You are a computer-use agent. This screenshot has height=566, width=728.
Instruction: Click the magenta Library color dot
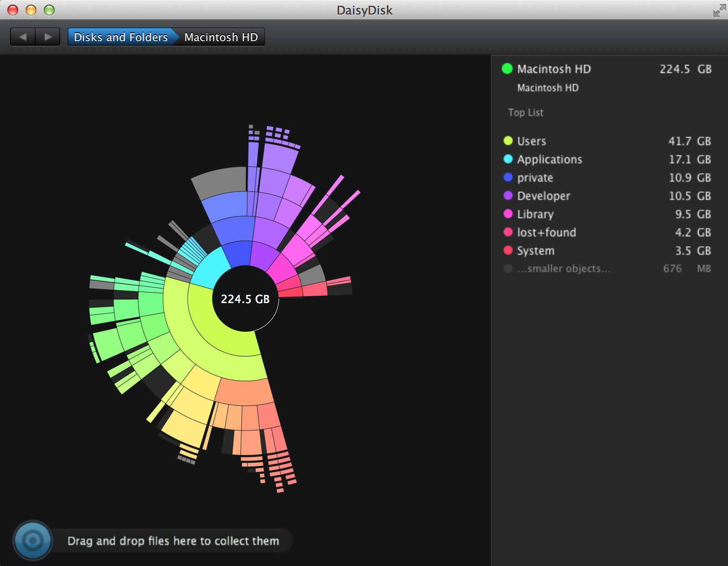[508, 214]
